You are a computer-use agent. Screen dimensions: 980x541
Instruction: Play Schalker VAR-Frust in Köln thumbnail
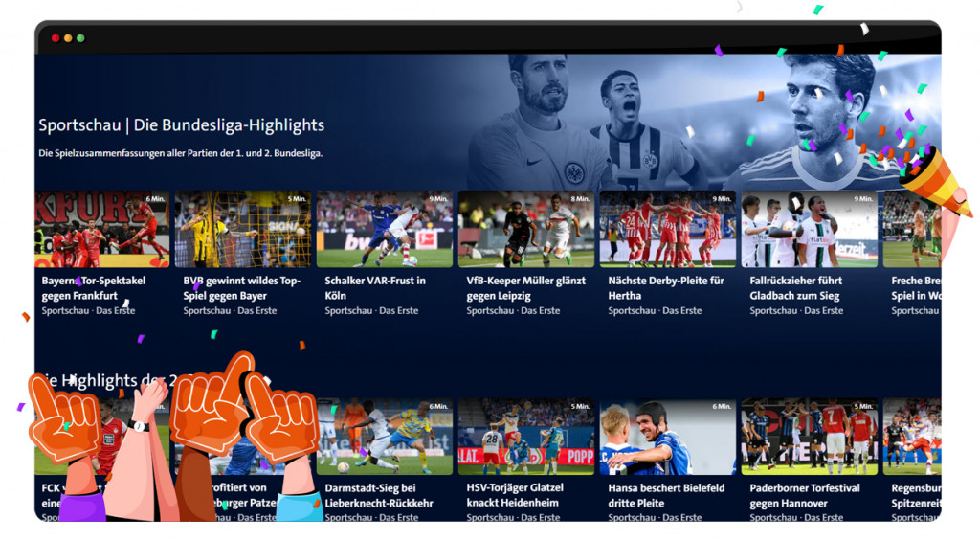385,229
